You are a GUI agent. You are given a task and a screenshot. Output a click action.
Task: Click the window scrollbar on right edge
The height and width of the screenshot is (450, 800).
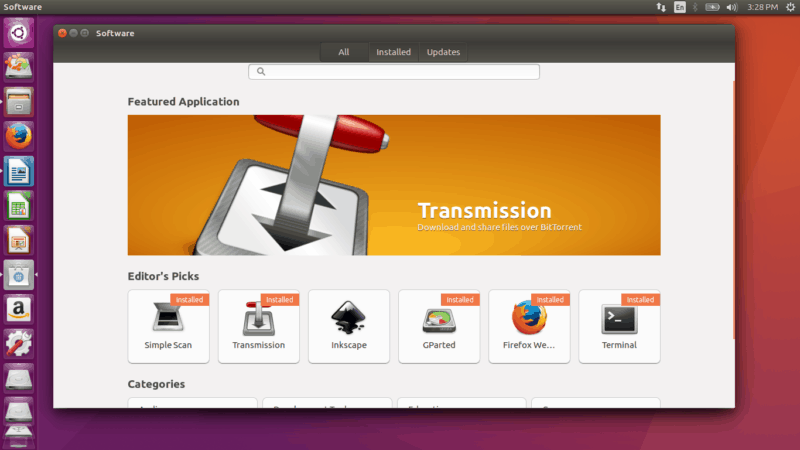[733, 209]
